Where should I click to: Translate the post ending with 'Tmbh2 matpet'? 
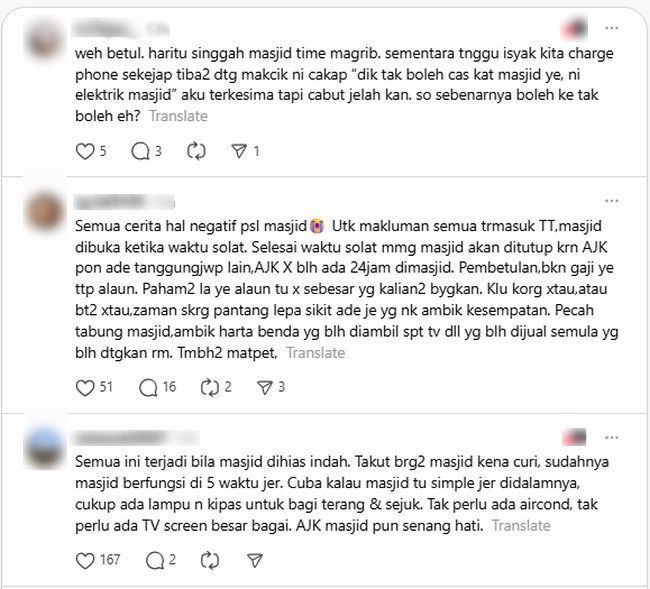(316, 353)
